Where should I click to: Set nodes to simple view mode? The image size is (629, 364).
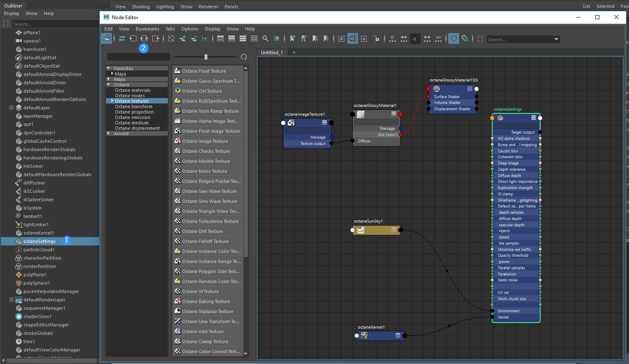(x=220, y=38)
